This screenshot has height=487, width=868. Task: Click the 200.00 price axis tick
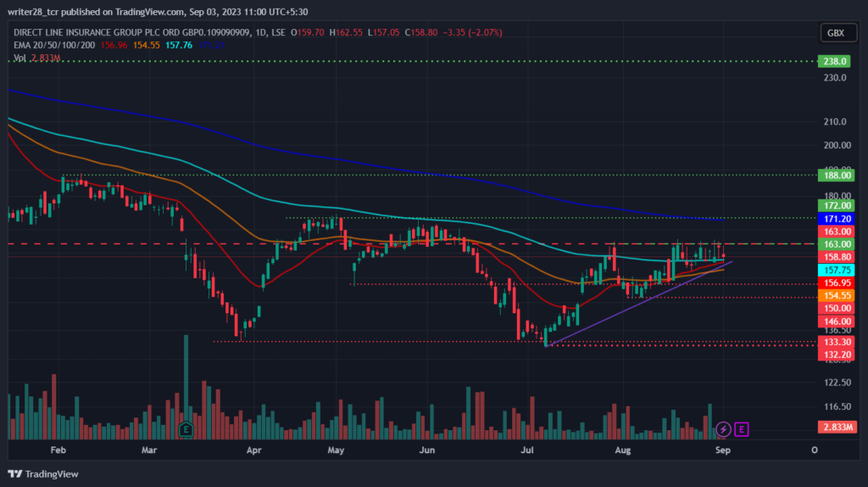pos(837,145)
